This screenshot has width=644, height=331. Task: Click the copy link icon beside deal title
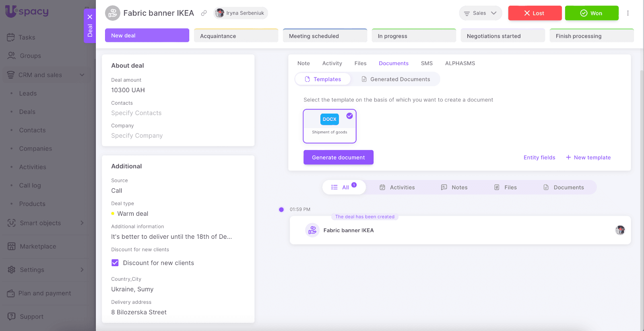[204, 13]
